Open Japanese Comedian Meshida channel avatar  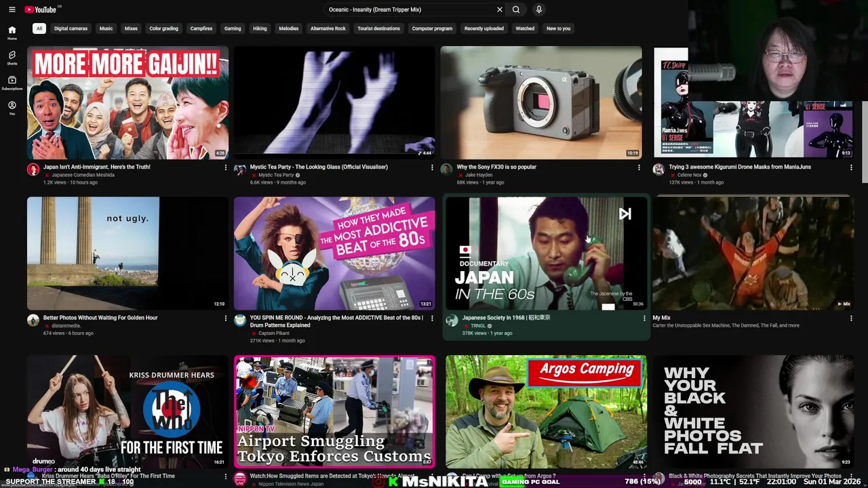[33, 169]
